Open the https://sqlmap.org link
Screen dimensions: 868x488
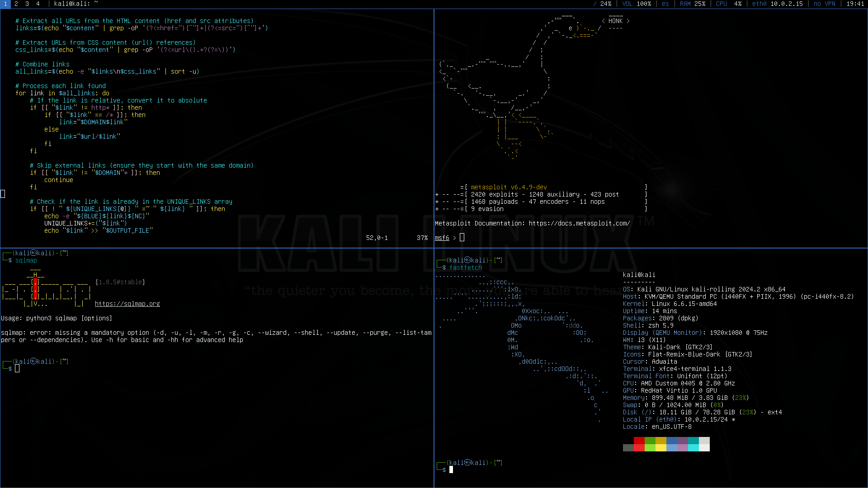point(127,304)
